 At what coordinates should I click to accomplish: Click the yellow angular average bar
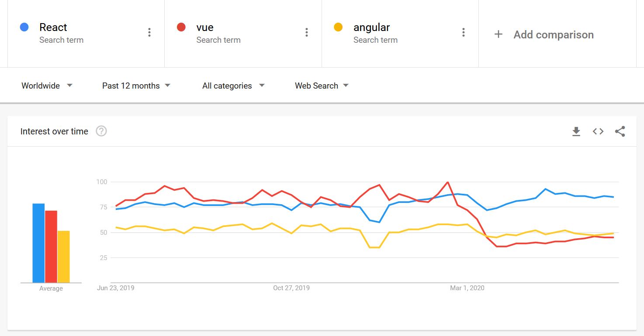[x=64, y=257]
